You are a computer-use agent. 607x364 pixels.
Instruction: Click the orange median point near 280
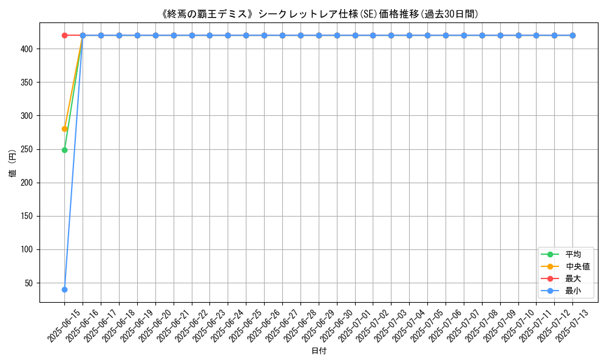(x=65, y=129)
